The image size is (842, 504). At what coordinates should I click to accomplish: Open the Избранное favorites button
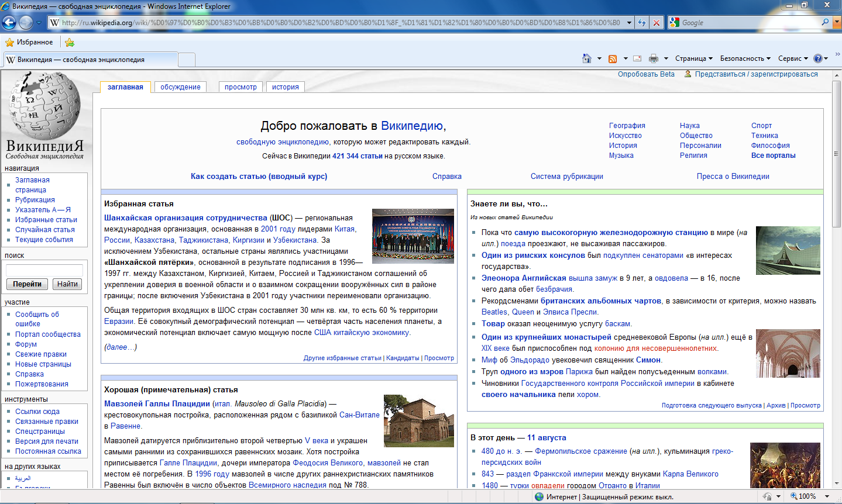(x=29, y=42)
